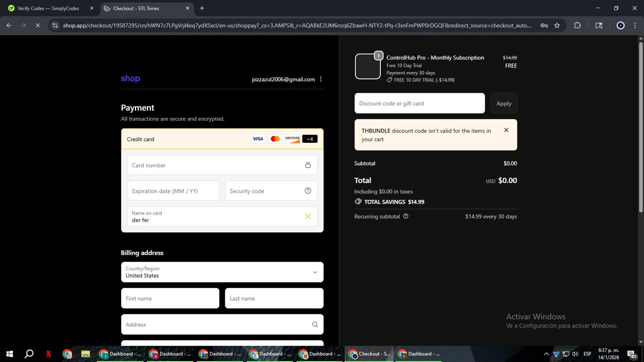
Task: Click the Discover card icon
Action: 293,139
